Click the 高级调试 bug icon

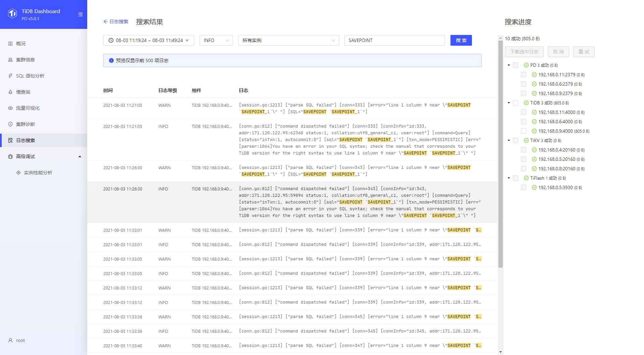(x=10, y=157)
